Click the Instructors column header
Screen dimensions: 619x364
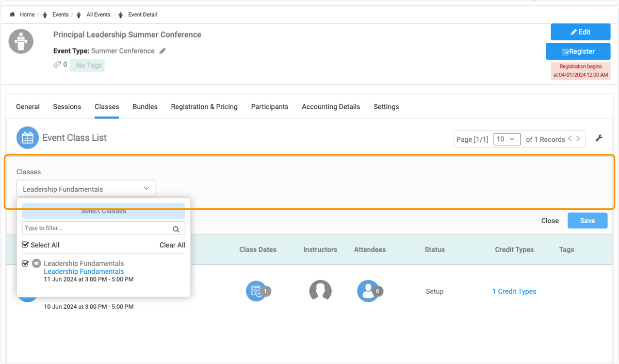320,250
